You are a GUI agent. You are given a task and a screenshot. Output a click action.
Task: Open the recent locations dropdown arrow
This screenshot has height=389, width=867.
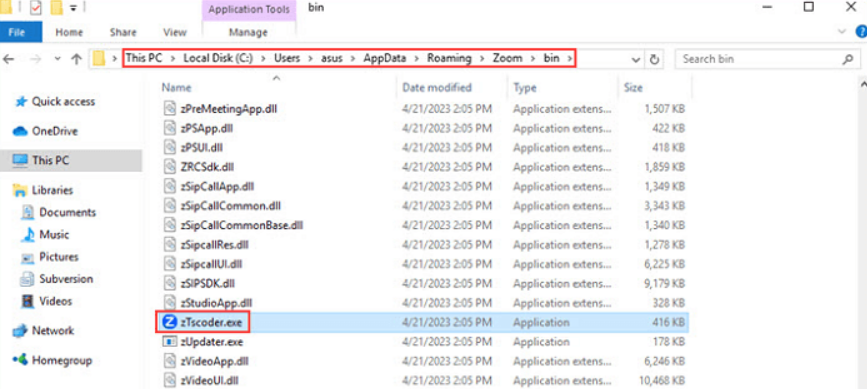coord(58,59)
